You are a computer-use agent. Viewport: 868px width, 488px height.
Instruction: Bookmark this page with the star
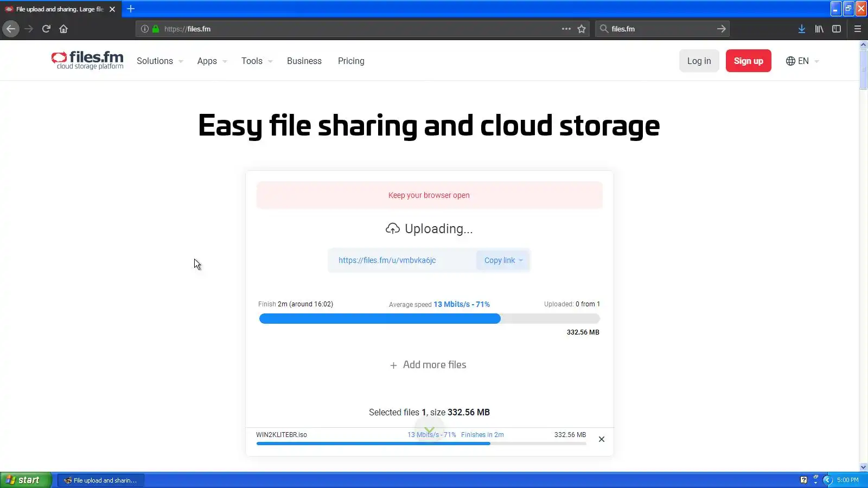582,29
